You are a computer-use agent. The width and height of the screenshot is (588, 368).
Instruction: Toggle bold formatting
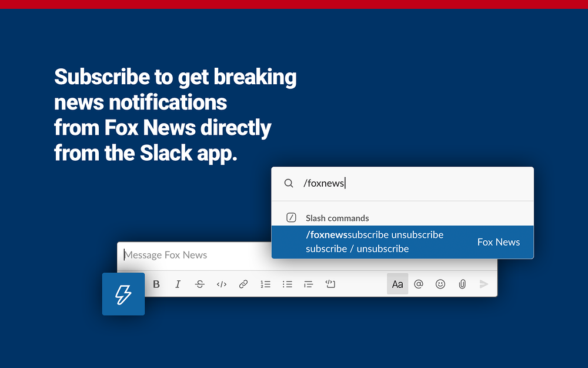click(156, 284)
